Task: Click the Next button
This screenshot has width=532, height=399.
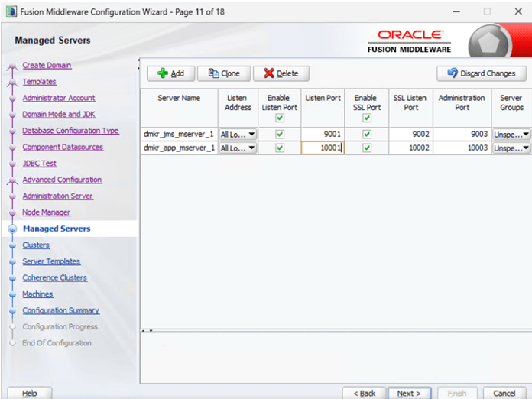Action: click(x=409, y=393)
